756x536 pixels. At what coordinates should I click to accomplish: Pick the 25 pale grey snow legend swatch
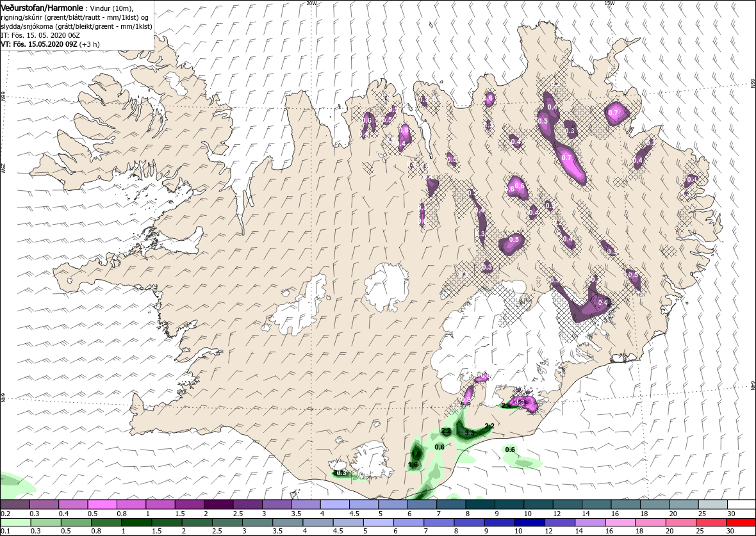click(x=712, y=505)
